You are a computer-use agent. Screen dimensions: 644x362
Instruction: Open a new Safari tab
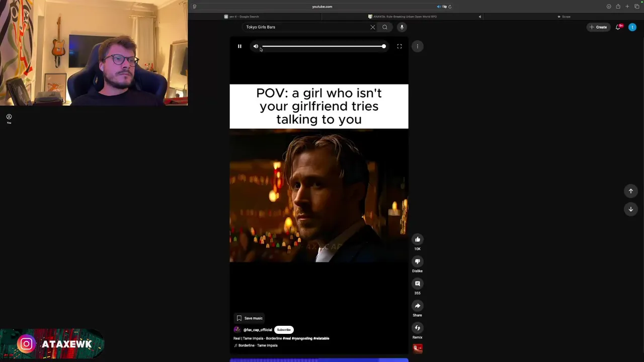pos(627,7)
